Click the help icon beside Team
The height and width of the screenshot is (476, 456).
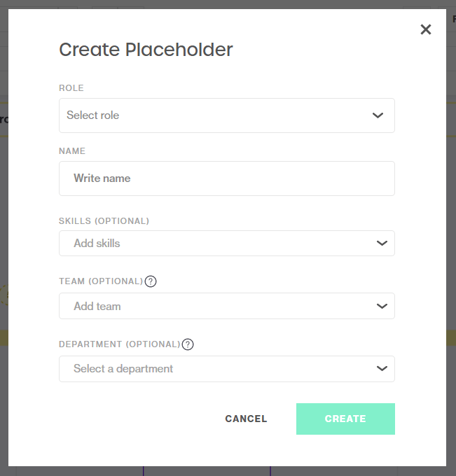coord(151,281)
